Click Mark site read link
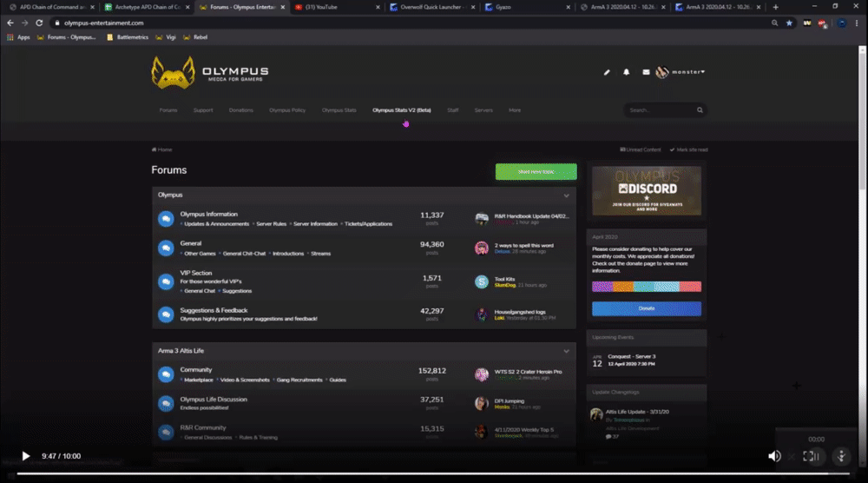This screenshot has width=868, height=483. click(x=688, y=149)
